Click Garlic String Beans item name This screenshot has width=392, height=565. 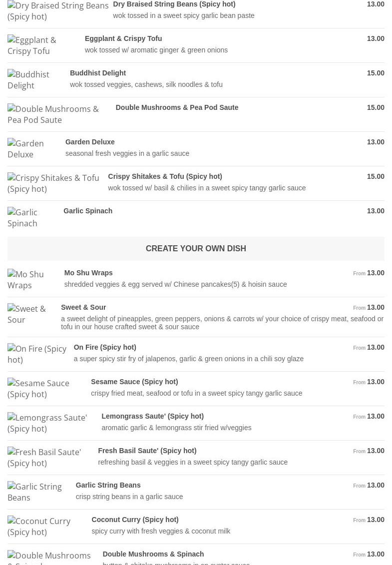point(108,485)
